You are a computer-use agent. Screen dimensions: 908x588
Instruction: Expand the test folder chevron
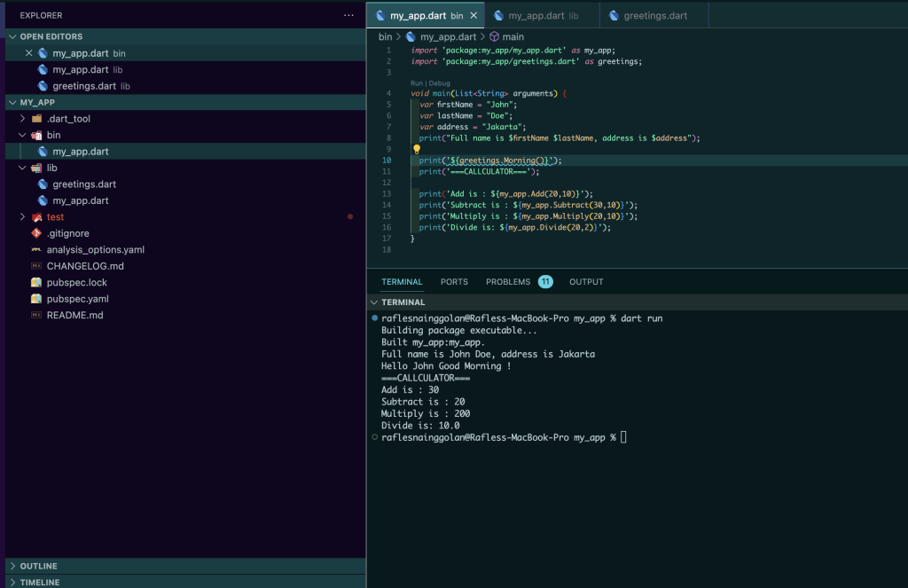(x=22, y=216)
